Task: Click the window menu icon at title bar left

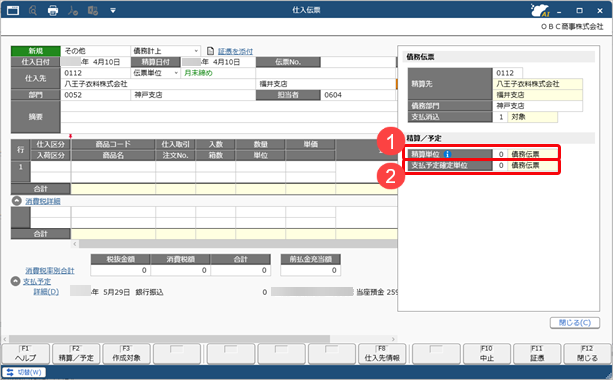Action: click(13, 10)
